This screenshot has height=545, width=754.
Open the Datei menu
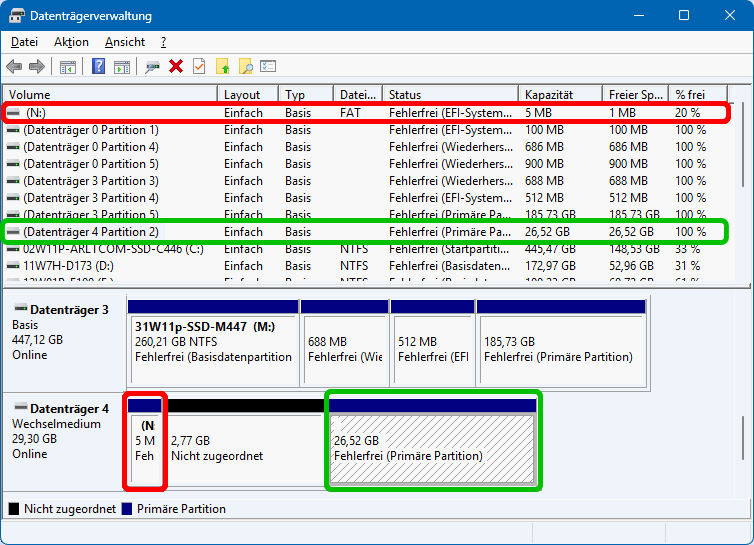tap(24, 42)
